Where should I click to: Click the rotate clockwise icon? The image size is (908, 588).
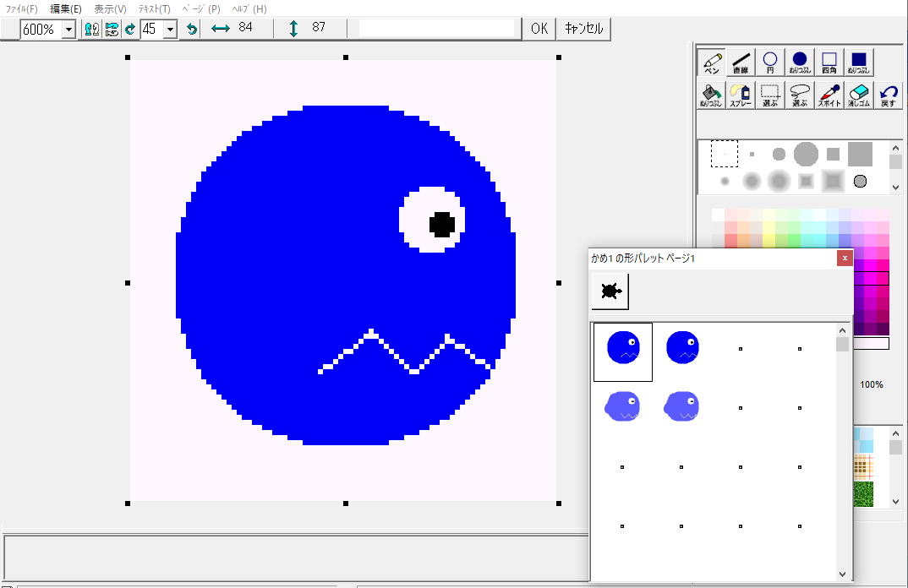[130, 29]
